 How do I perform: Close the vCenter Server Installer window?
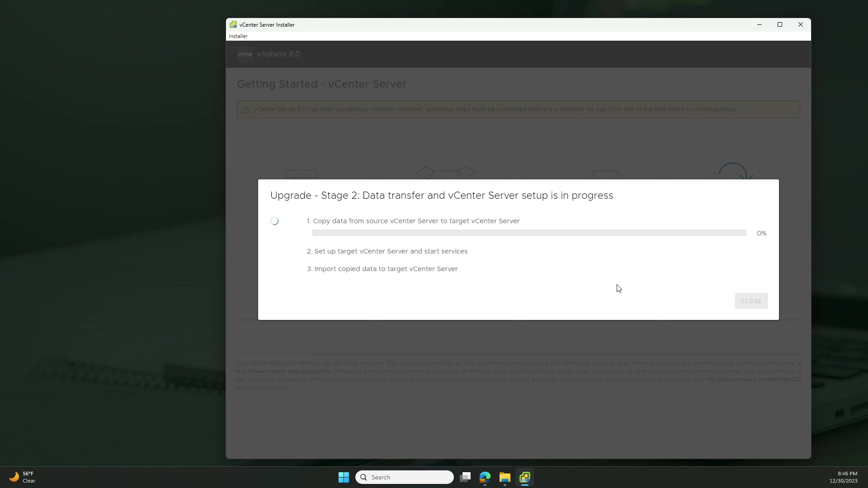801,25
